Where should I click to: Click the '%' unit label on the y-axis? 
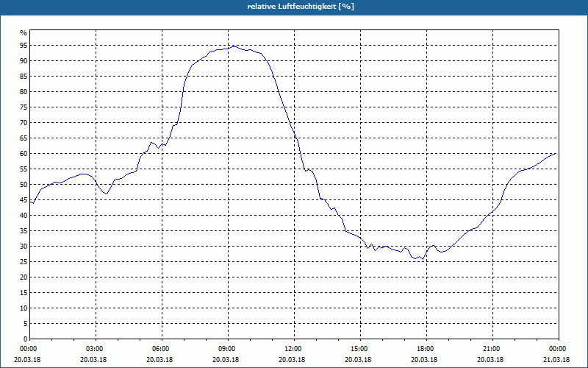coord(24,33)
